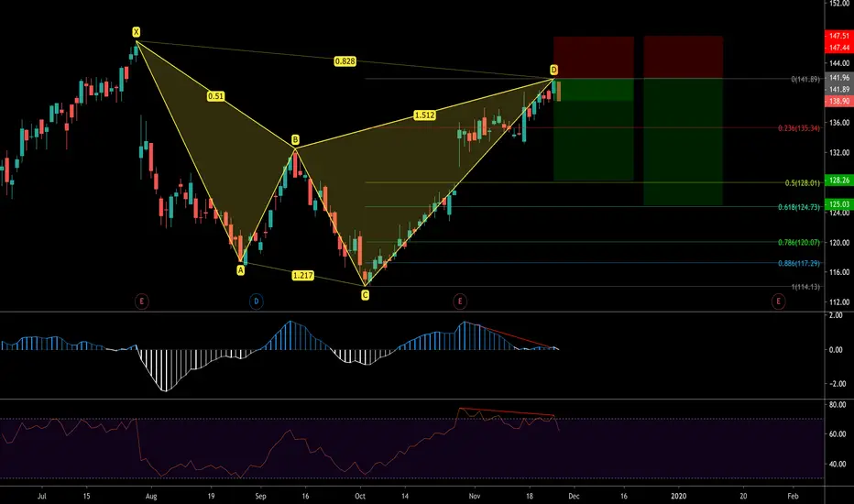Select the 0.886(117.29) Fibonacci level label
854x504 pixels.
pos(798,263)
